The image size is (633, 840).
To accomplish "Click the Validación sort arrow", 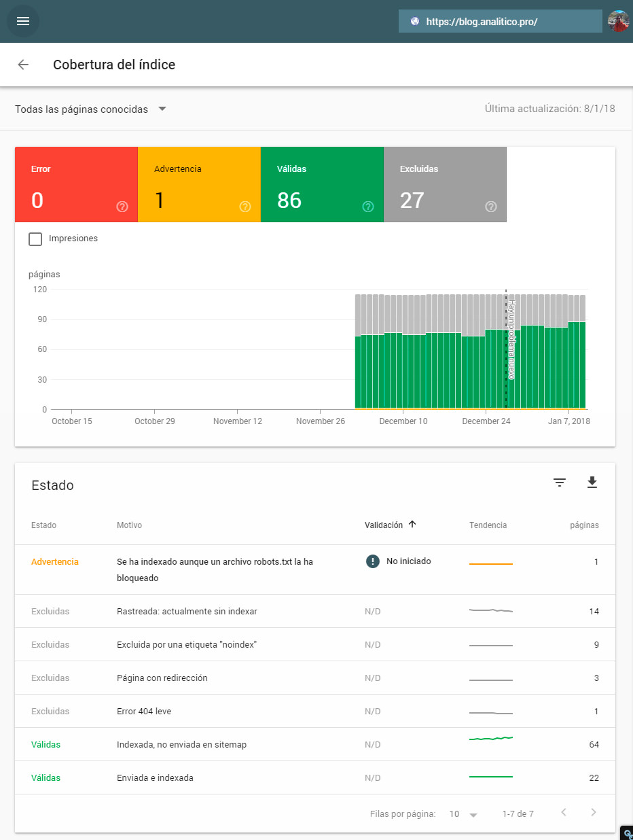I will [x=412, y=525].
